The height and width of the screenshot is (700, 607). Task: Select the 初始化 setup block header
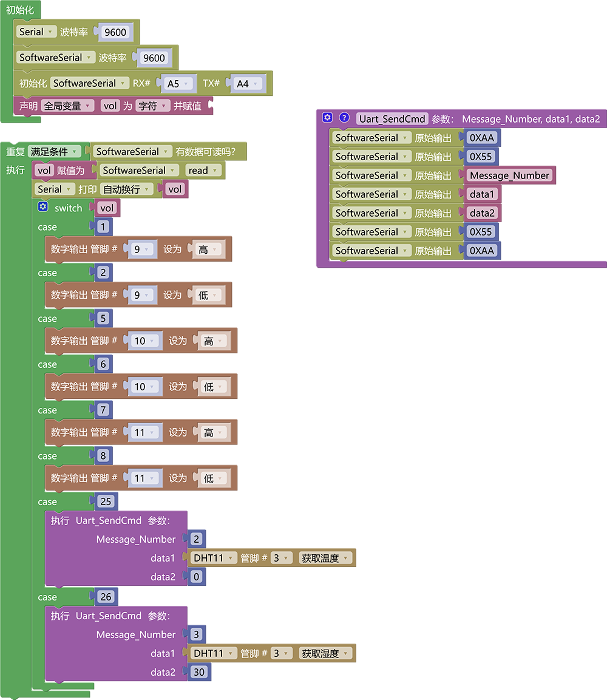[x=20, y=9]
